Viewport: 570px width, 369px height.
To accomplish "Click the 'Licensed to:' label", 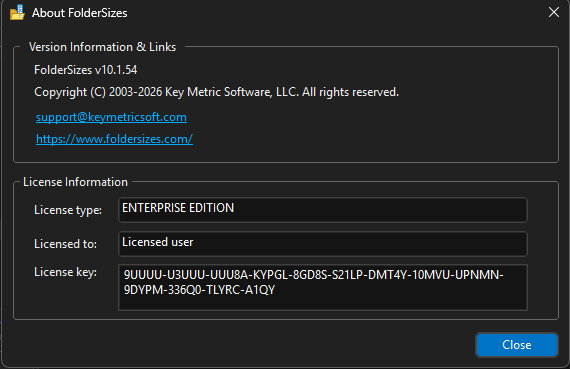I will tap(65, 244).
